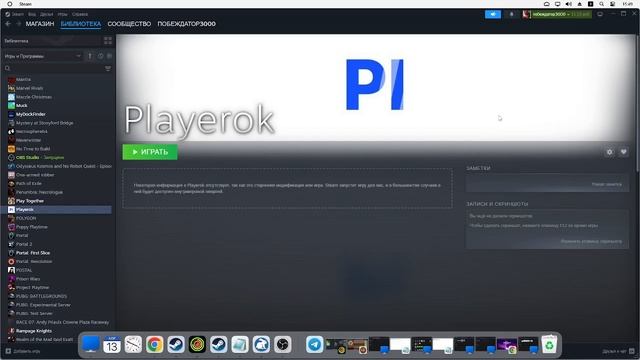This screenshot has height=360, width=640.
Task: Select RACE 07: Andy Priaulx Crowne Plaza Raceway
Action: [62, 322]
